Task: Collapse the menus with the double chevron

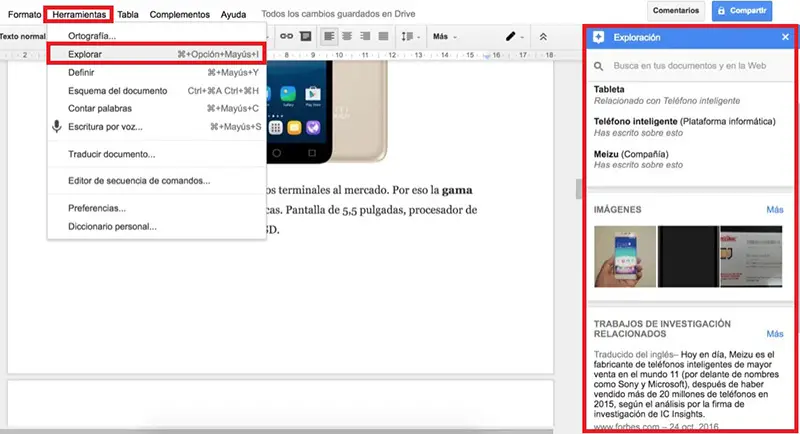Action: (543, 37)
